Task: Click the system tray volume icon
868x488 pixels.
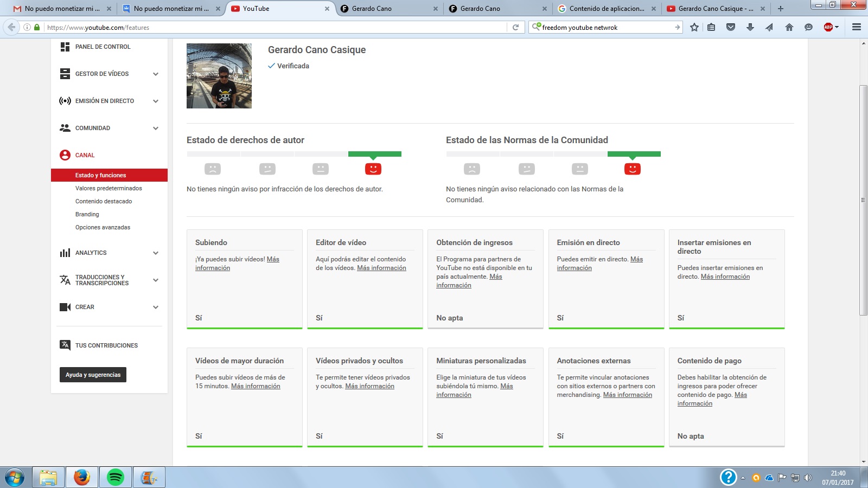Action: (x=808, y=478)
